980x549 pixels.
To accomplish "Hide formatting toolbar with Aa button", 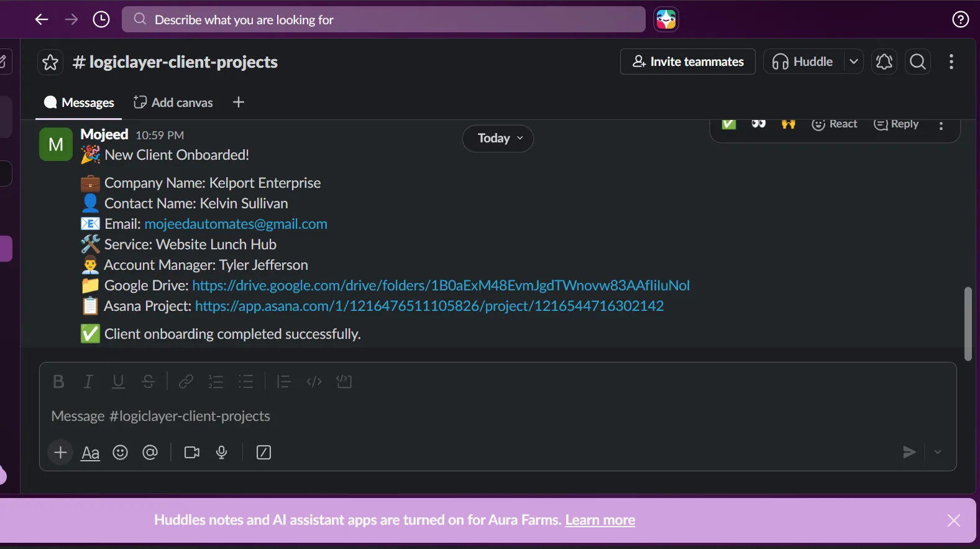I will (x=90, y=453).
